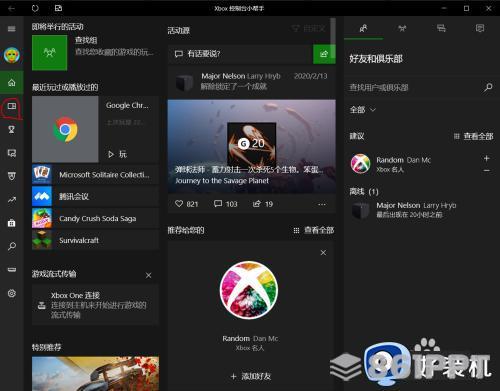Open Achievements trophy icon

pos(12,129)
